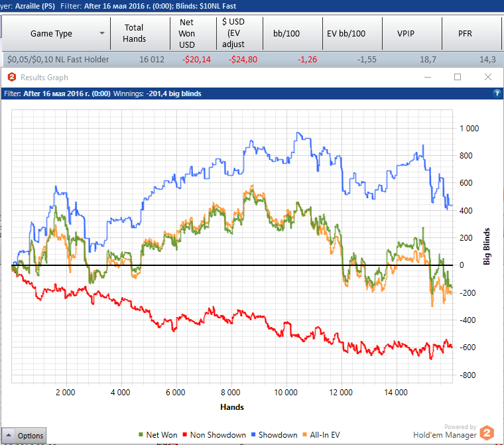The height and width of the screenshot is (445, 504).
Task: Click the help question mark icon
Action: tap(497, 94)
